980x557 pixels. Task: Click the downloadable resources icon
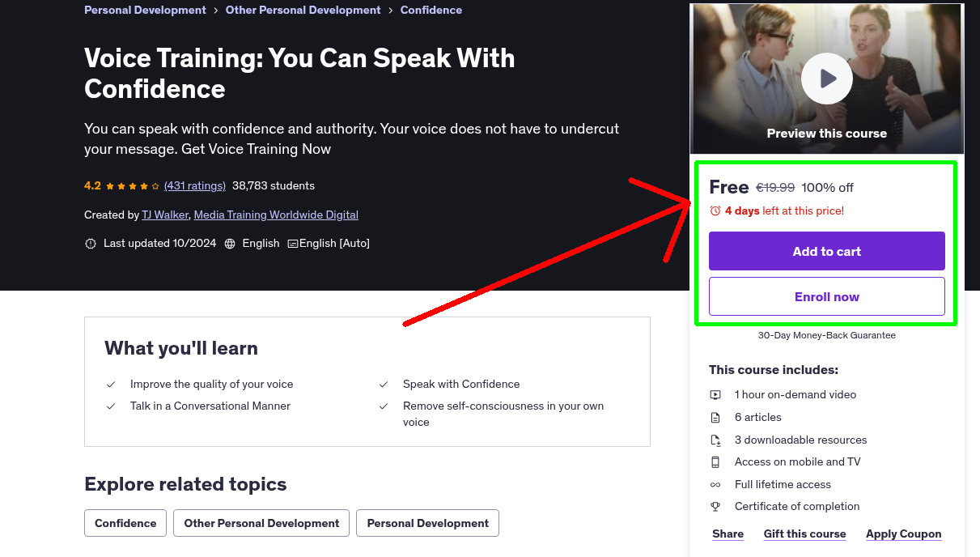click(715, 440)
